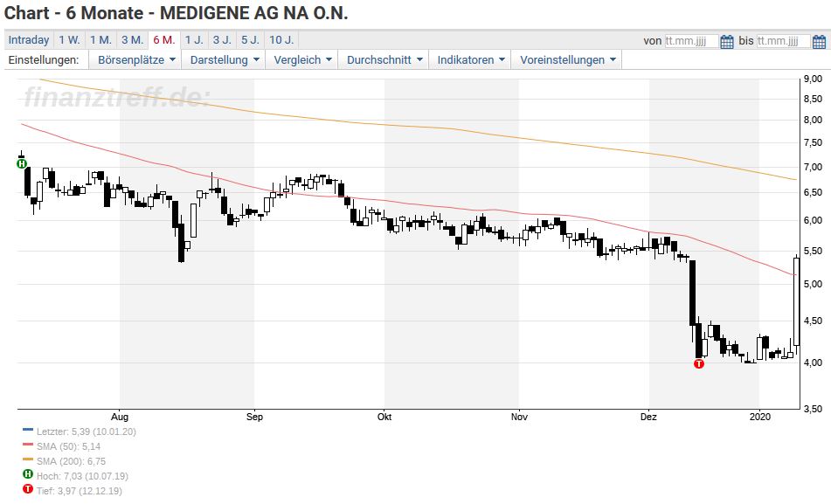Select the 'SMA (200): 6,75' legend text
831x504 pixels.
click(71, 461)
